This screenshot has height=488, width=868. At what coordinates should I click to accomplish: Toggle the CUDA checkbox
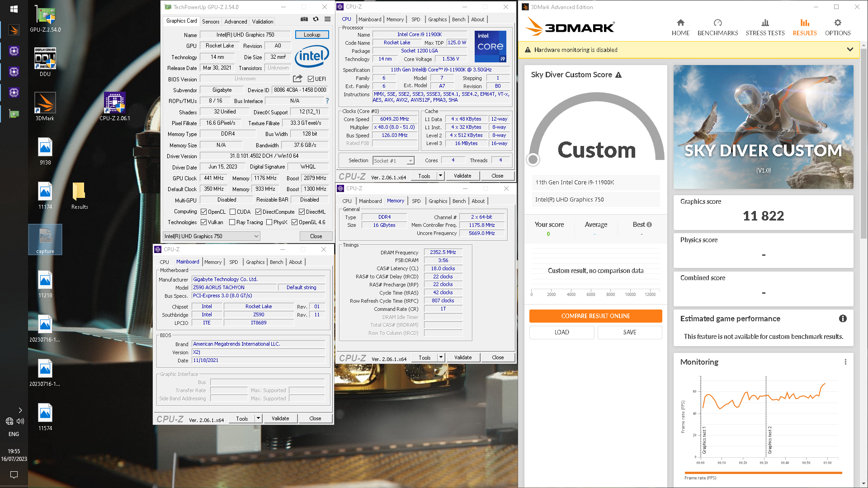coord(232,211)
